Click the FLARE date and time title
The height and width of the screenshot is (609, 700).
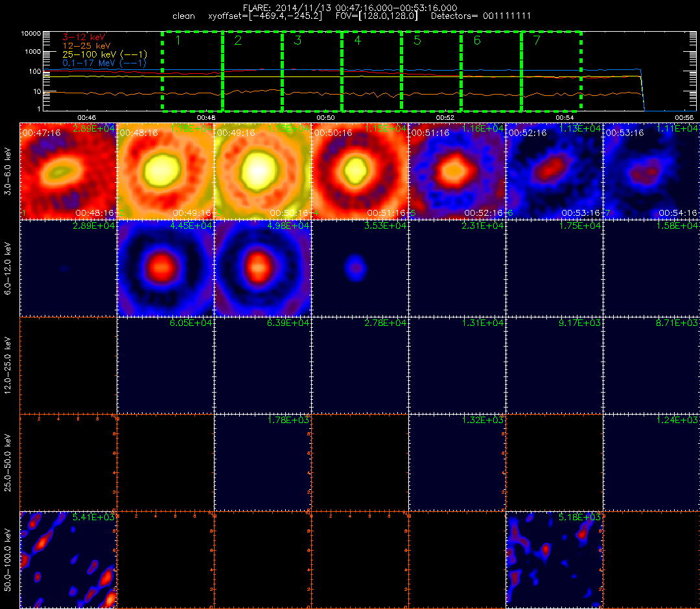pyautogui.click(x=350, y=8)
